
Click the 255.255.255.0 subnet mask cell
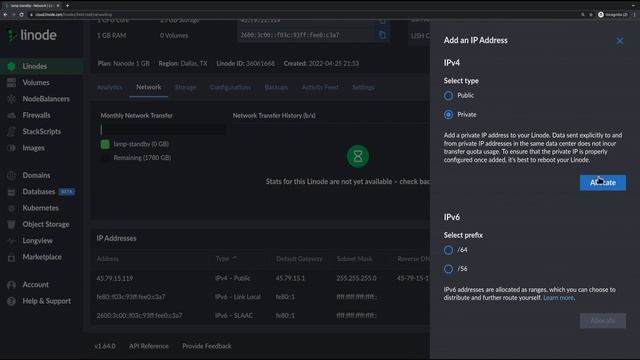point(356,278)
